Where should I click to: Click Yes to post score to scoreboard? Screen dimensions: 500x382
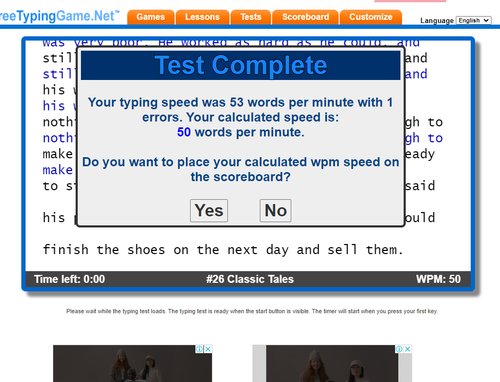209,210
